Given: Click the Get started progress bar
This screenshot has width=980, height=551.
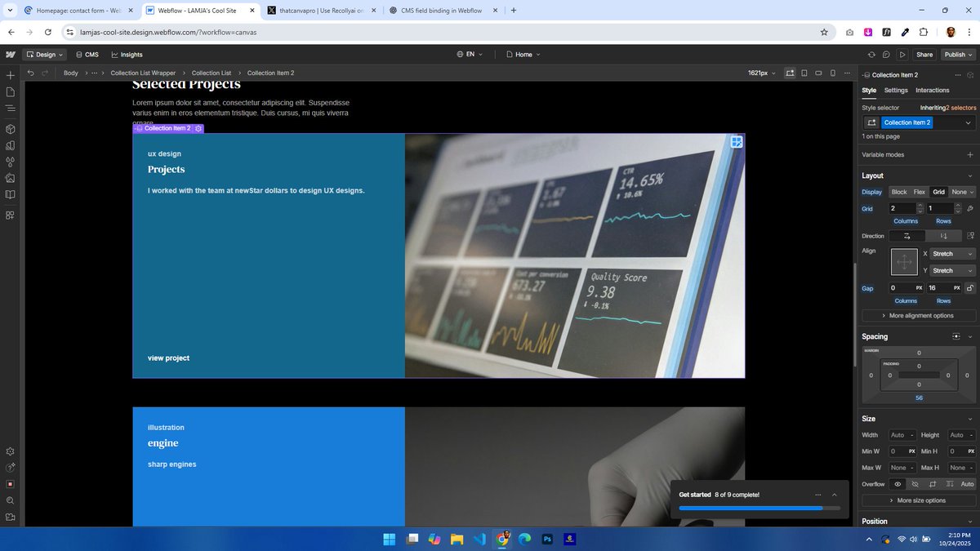Looking at the screenshot, I should coord(759,508).
